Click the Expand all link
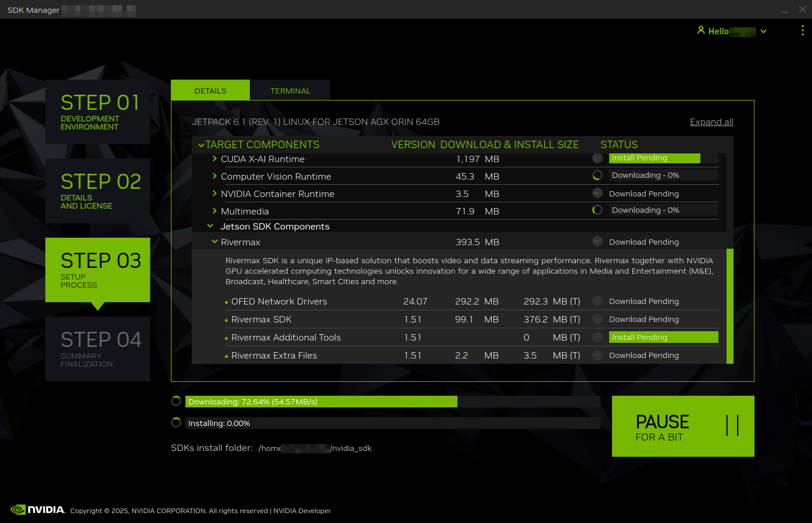Viewport: 812px width, 523px height. point(711,121)
